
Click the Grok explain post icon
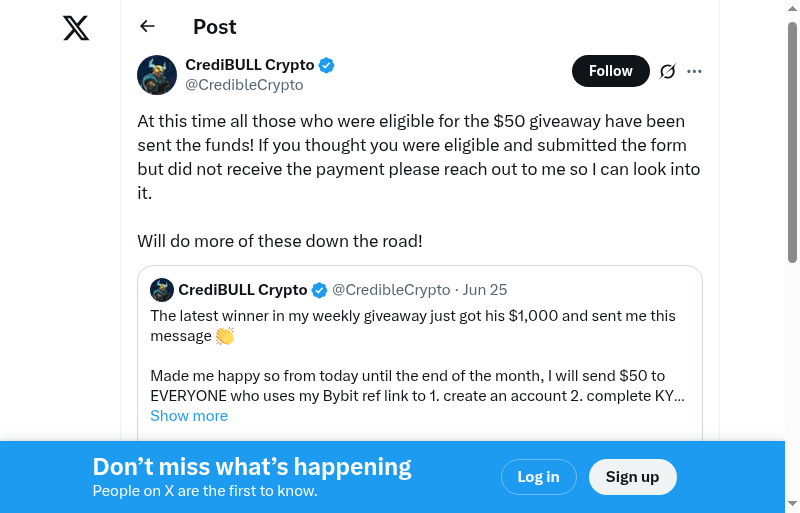(668, 71)
